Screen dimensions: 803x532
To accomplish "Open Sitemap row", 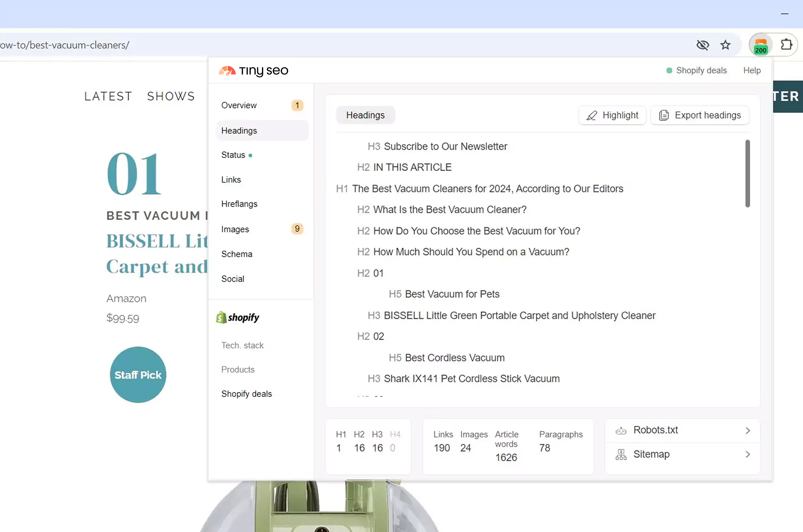I will coord(682,454).
